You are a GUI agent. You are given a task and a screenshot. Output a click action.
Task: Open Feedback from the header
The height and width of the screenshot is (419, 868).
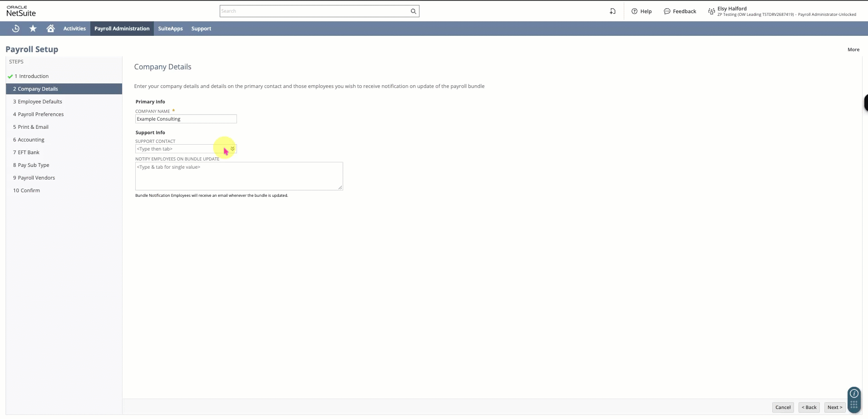pyautogui.click(x=680, y=11)
